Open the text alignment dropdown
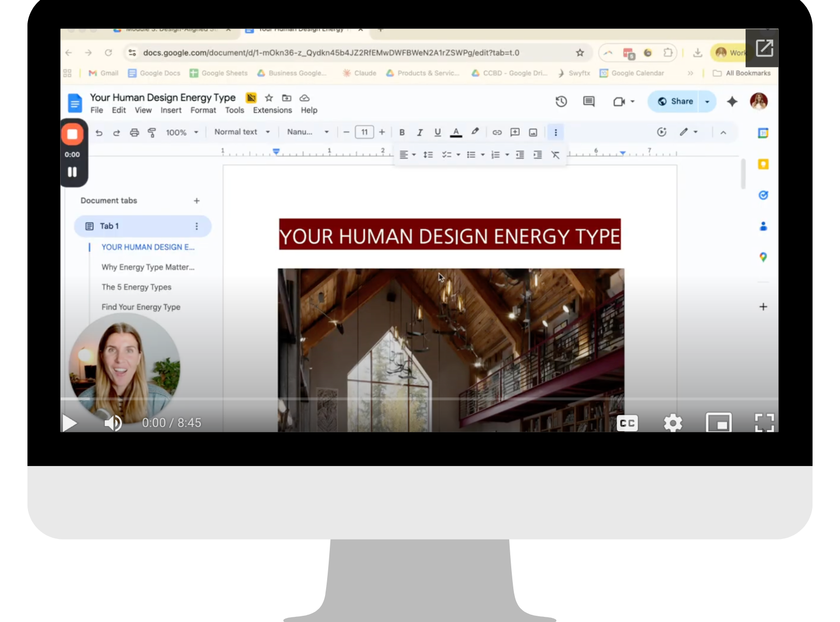 click(408, 155)
